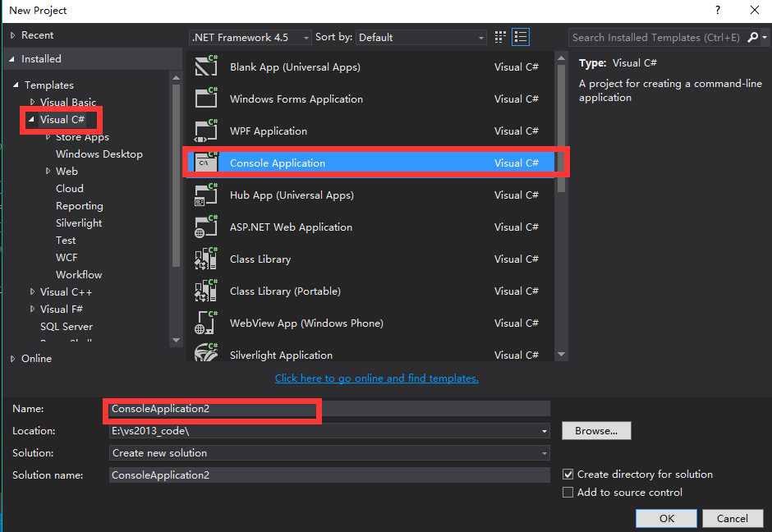
Task: Open link to find online templates
Action: (x=377, y=378)
